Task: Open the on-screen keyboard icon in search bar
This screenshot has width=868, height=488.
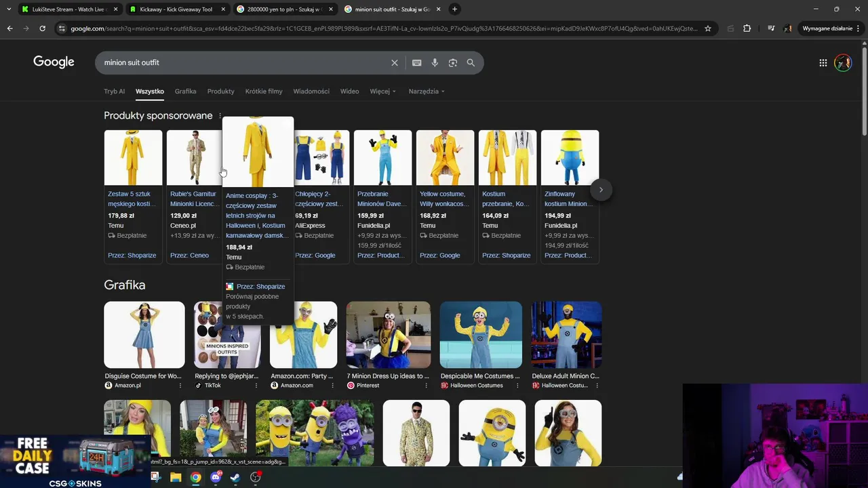Action: pos(416,62)
